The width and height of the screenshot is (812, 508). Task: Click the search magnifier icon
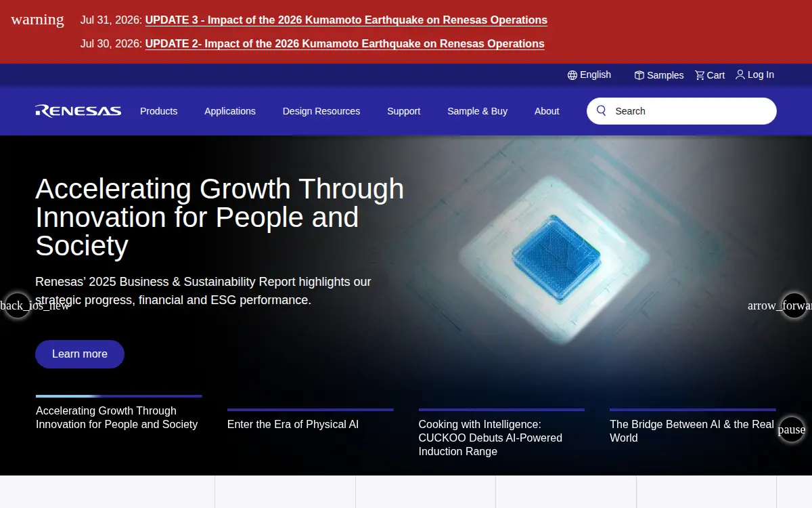(602, 111)
